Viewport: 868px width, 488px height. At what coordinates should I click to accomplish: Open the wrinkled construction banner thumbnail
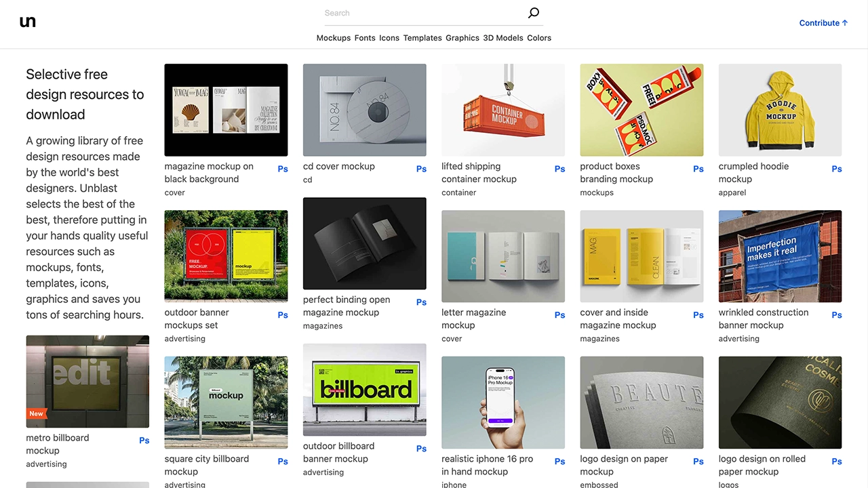tap(780, 256)
